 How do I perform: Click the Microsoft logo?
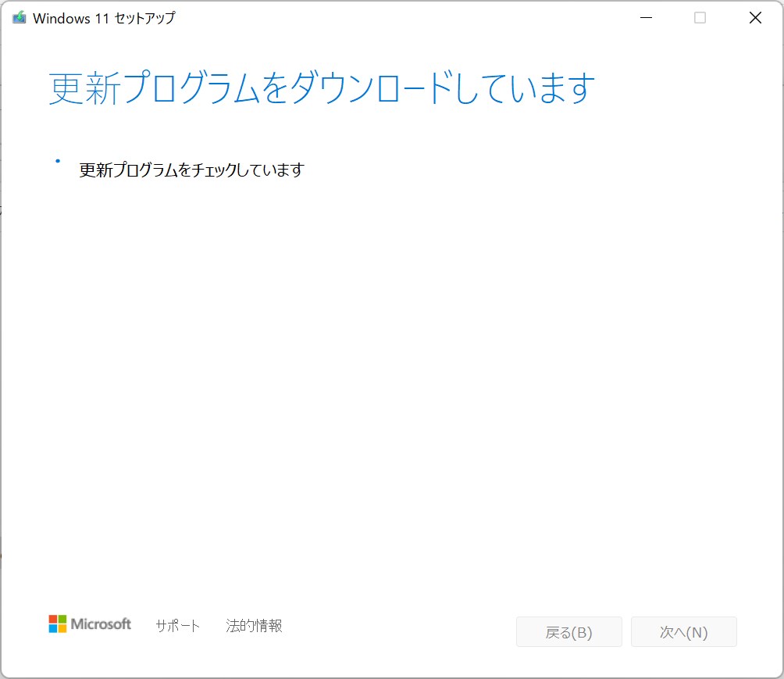tap(90, 624)
